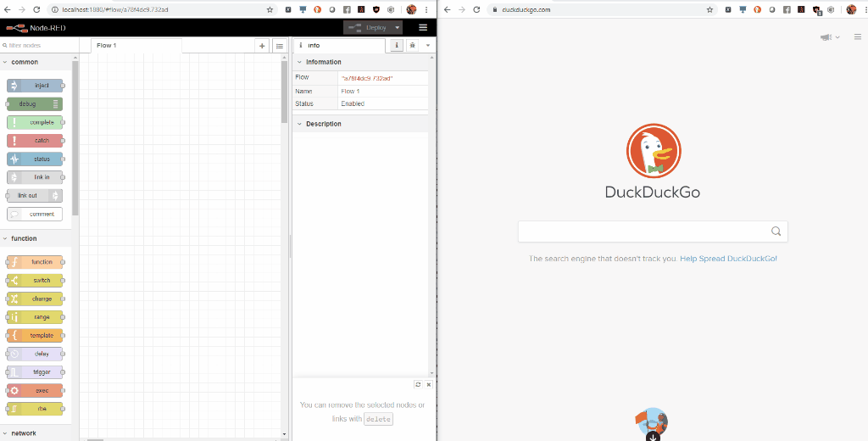
Task: Select the status node in palette
Action: (35, 159)
